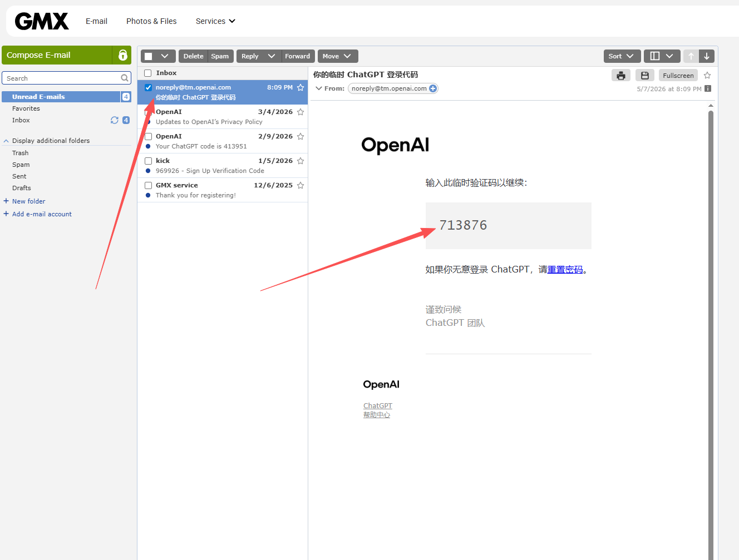Viewport: 739px width, 560px height.
Task: Toggle unread dot on Your ChatGPT code email
Action: coord(148,146)
